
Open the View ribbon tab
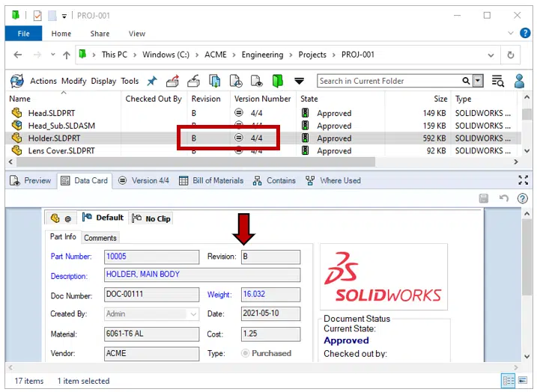tap(136, 34)
